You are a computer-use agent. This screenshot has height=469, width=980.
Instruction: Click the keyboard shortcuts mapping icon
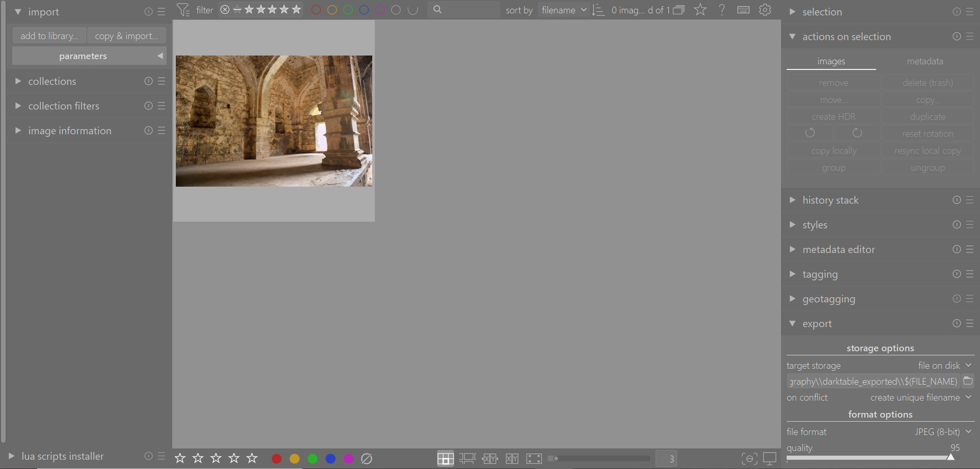click(743, 10)
